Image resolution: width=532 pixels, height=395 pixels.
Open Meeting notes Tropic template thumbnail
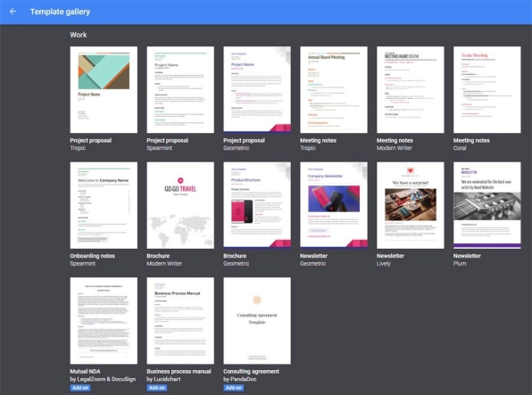click(x=334, y=89)
